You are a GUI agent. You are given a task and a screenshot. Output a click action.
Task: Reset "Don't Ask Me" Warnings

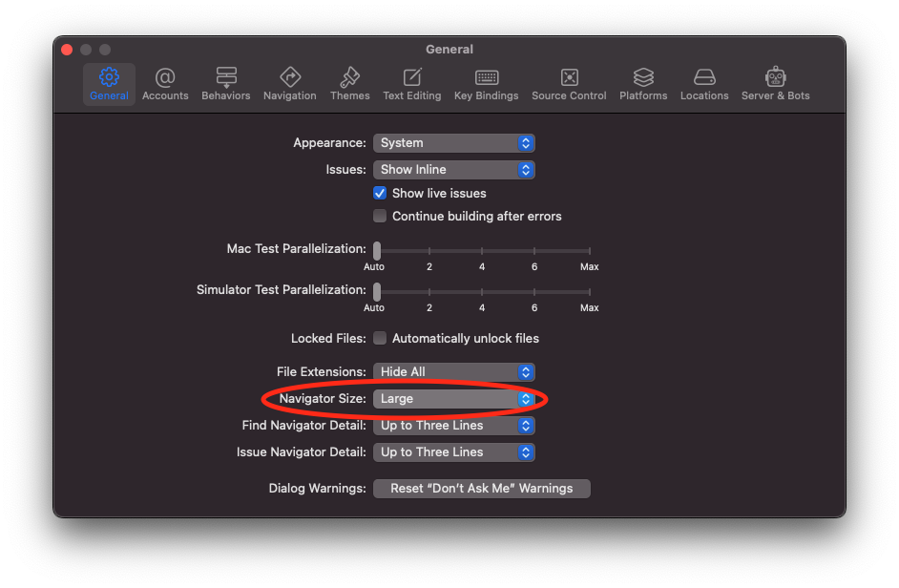pyautogui.click(x=482, y=488)
